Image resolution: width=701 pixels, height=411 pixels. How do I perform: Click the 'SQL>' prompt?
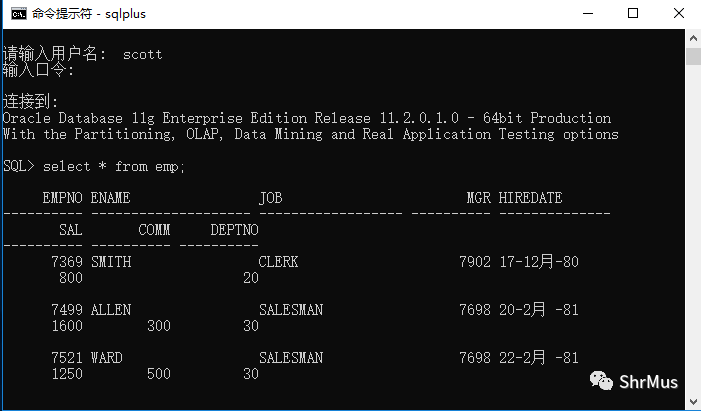19,166
